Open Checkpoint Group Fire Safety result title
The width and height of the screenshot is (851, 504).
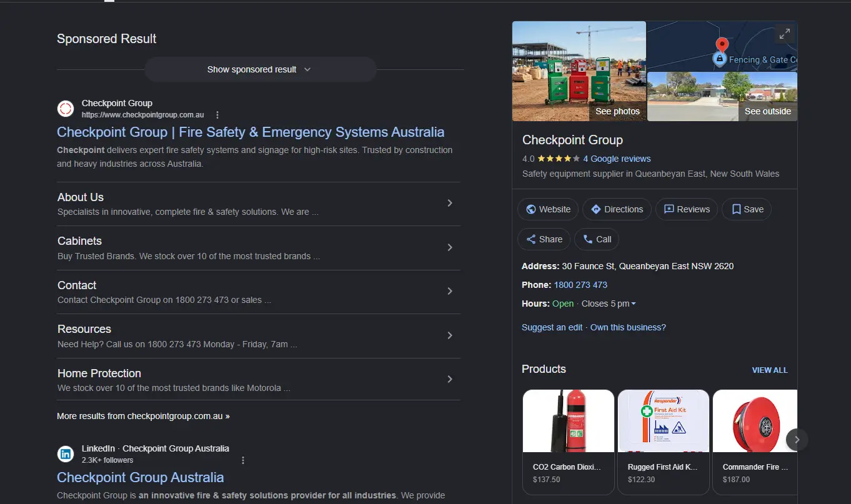point(251,132)
